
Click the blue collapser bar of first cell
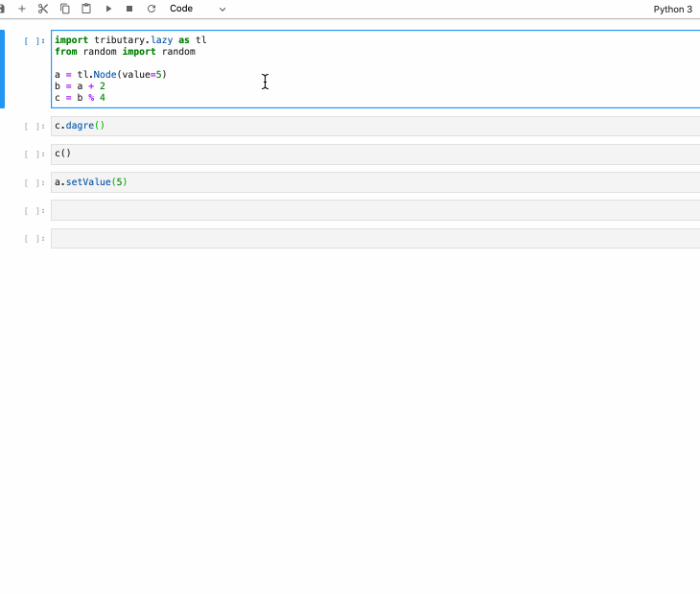2,69
